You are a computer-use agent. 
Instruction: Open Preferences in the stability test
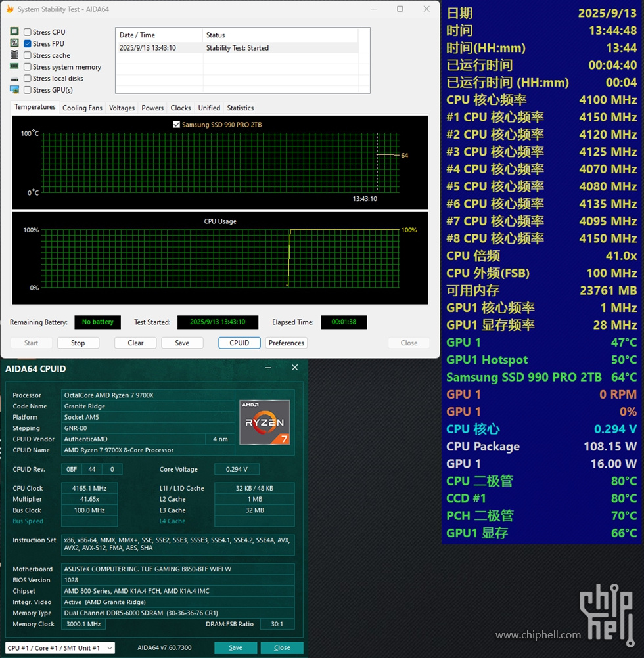click(287, 343)
